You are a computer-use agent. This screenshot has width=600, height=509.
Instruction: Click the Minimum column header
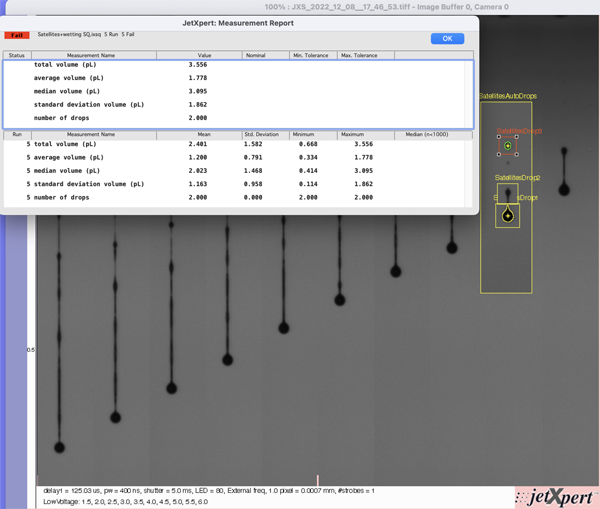[313, 134]
